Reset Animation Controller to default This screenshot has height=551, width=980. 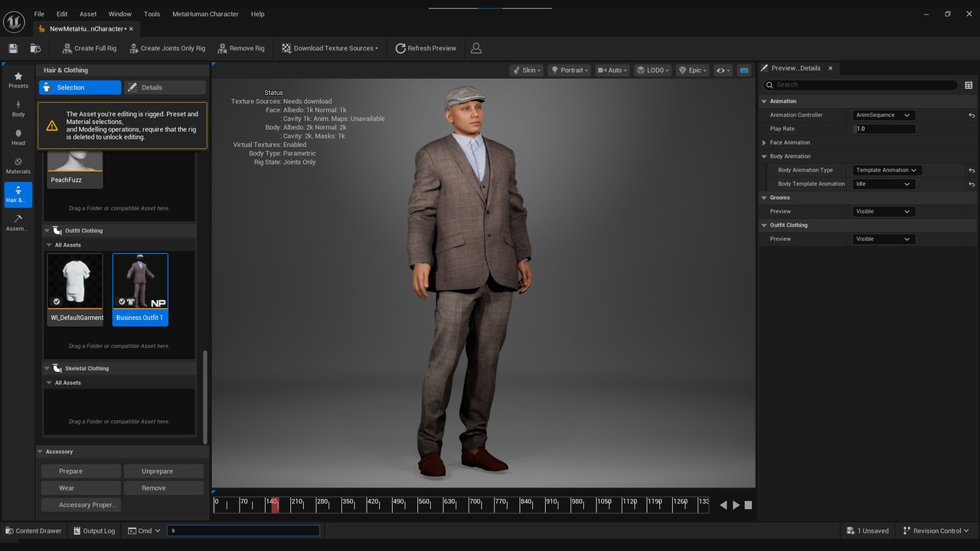point(972,115)
